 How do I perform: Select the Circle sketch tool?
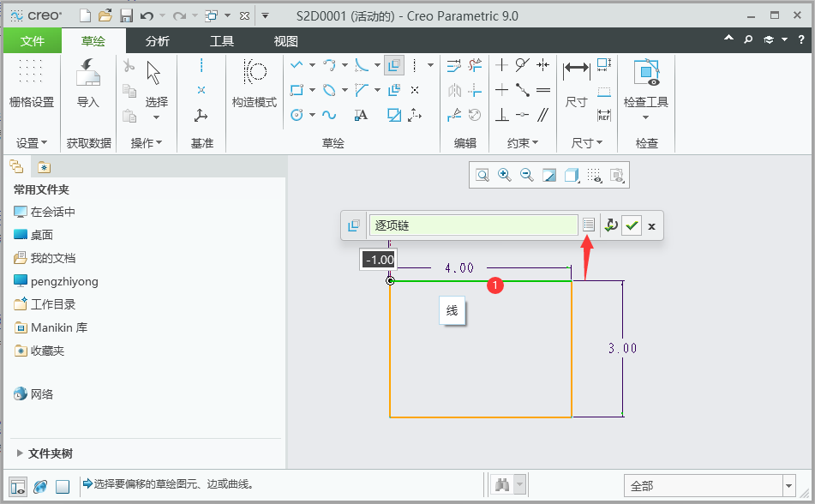click(297, 115)
